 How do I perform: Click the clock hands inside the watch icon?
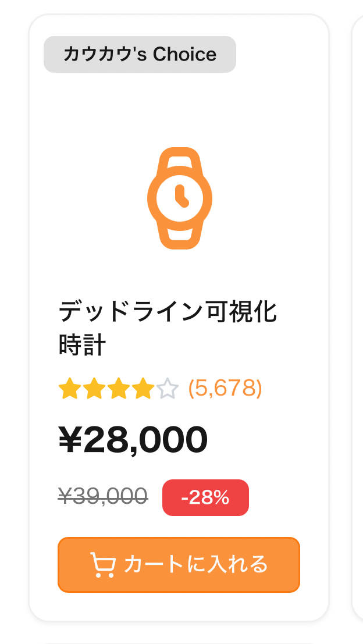pos(181,197)
